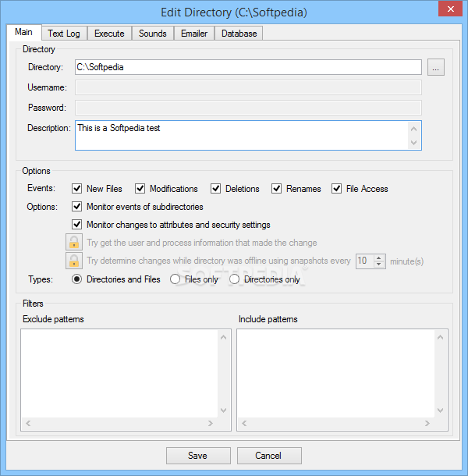Uncheck Monitor changes to attributes and security settings
Viewport: 468px width, 476px height.
click(76, 225)
